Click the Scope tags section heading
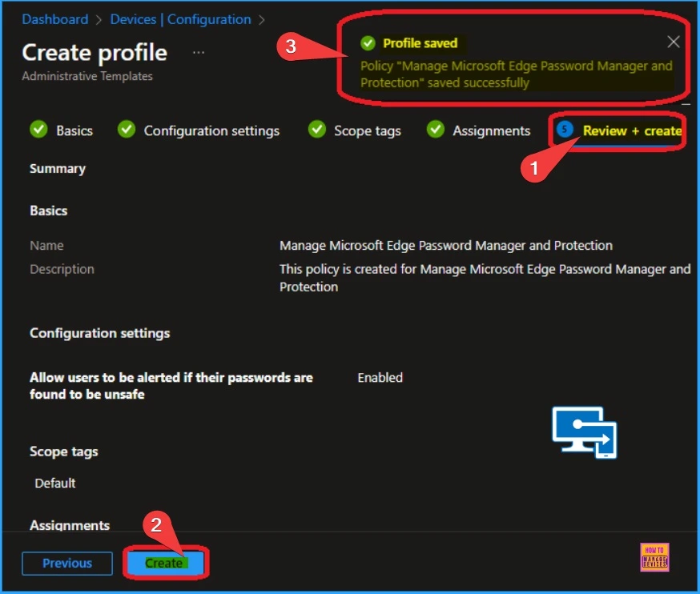700x594 pixels. (x=64, y=452)
